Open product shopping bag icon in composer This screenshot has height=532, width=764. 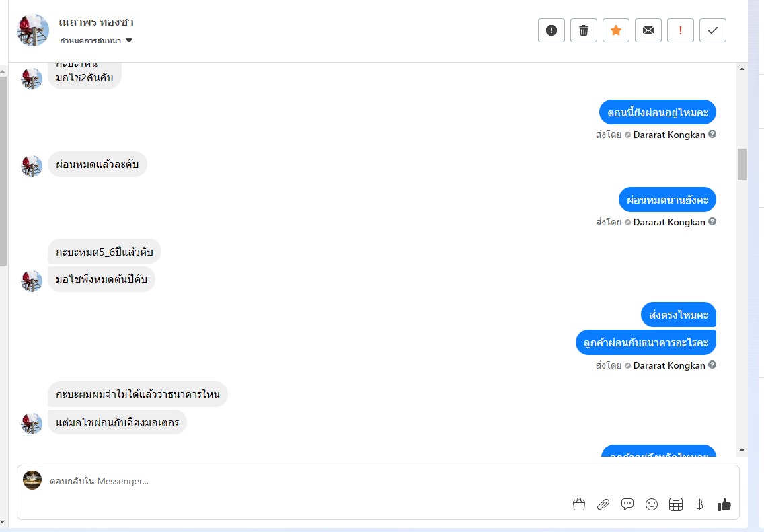pos(579,504)
